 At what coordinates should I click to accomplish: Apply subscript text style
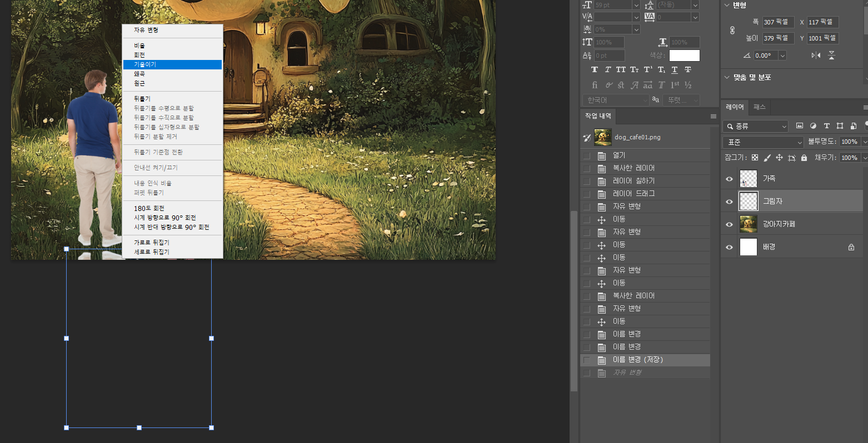(661, 69)
